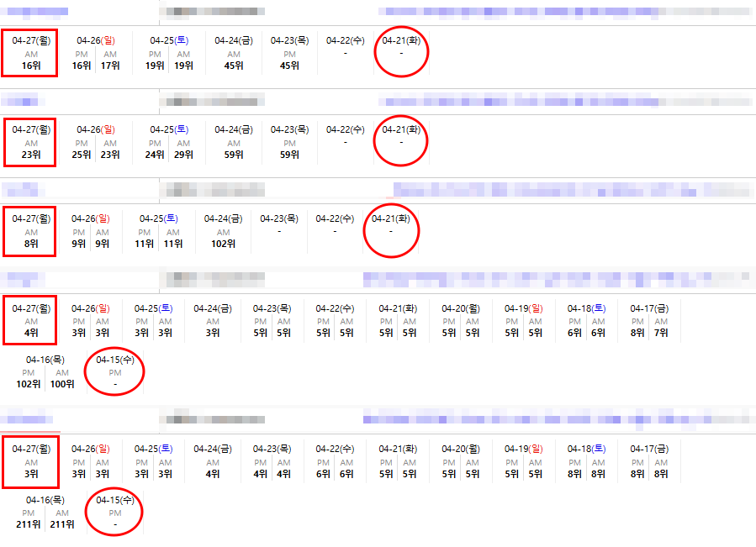Screen dimensions: 756x547
Task: Click the 04-23(목) PM 45위 cell
Action: [x=289, y=66]
